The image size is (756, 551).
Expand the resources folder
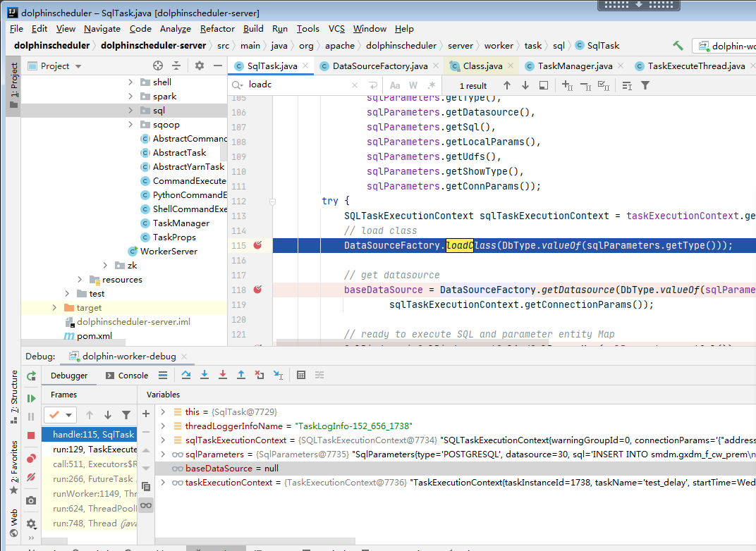[80, 279]
